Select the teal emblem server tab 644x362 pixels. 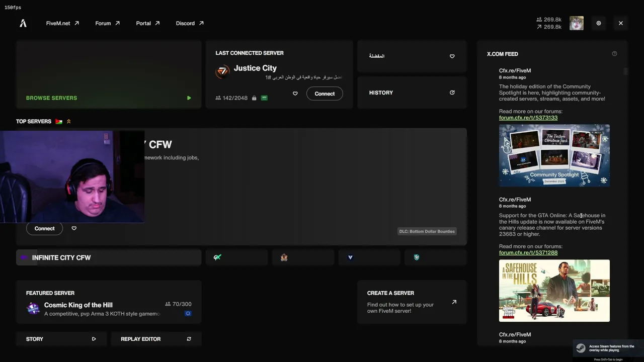pyautogui.click(x=435, y=257)
